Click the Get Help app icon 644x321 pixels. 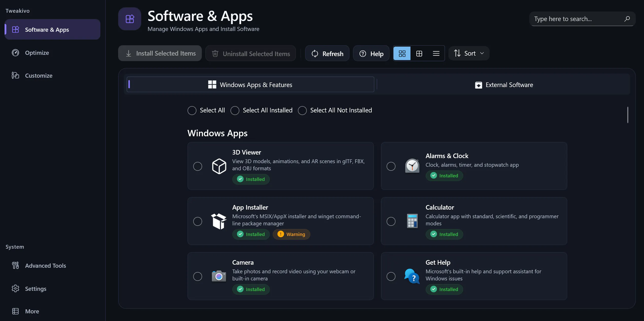click(x=412, y=276)
